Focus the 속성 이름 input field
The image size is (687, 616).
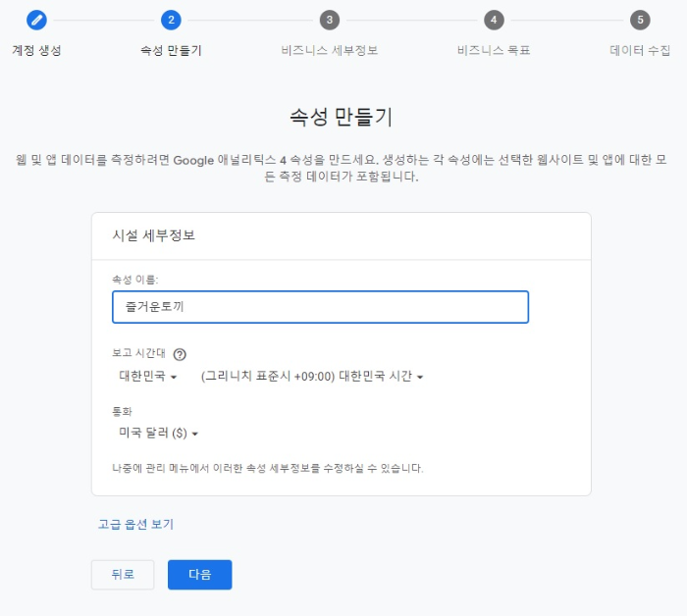[320, 307]
